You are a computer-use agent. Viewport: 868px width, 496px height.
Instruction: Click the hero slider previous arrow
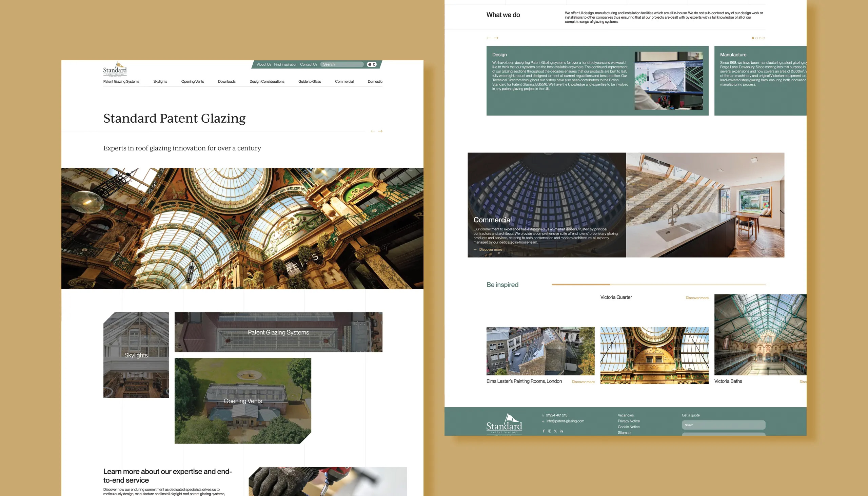[x=373, y=131]
